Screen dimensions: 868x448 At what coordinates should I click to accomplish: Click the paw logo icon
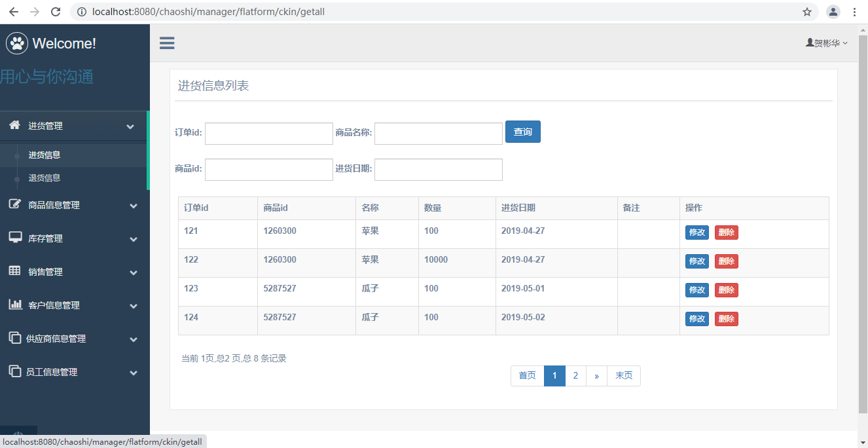click(17, 44)
